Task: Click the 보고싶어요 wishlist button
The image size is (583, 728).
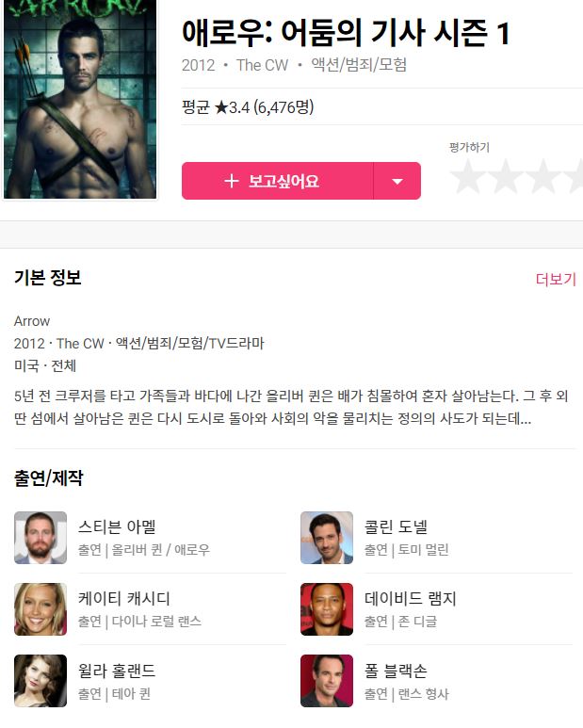Action: click(278, 181)
